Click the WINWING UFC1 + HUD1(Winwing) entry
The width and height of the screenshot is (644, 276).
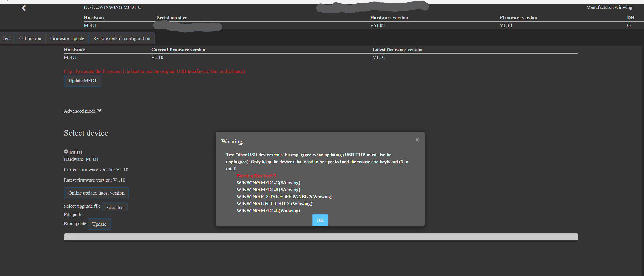pyautogui.click(x=274, y=204)
